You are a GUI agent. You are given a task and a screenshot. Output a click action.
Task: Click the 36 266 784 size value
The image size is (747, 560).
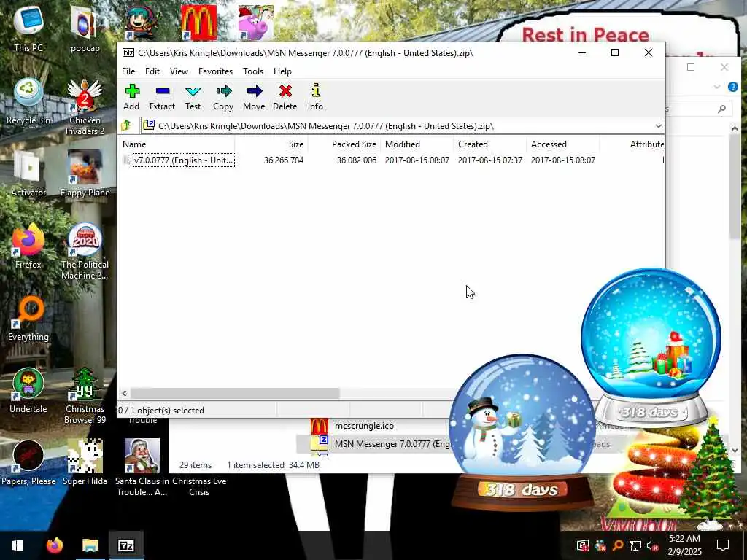tap(284, 160)
